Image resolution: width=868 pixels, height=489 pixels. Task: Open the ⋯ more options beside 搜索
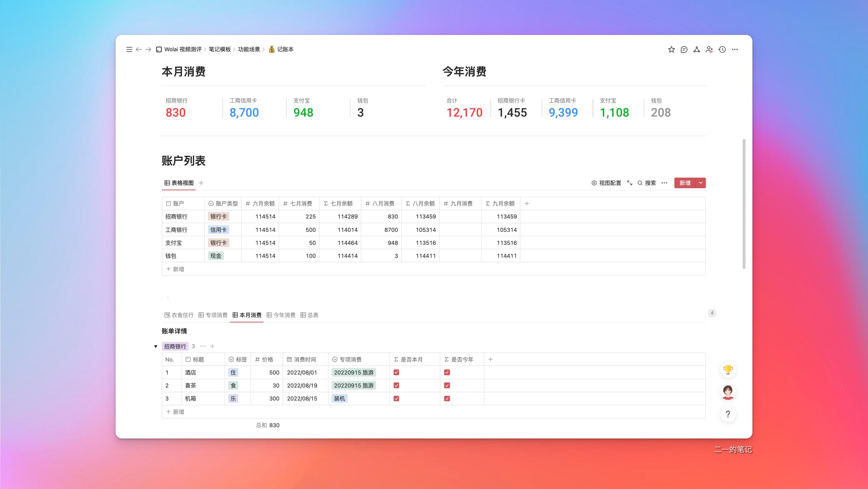pos(664,183)
